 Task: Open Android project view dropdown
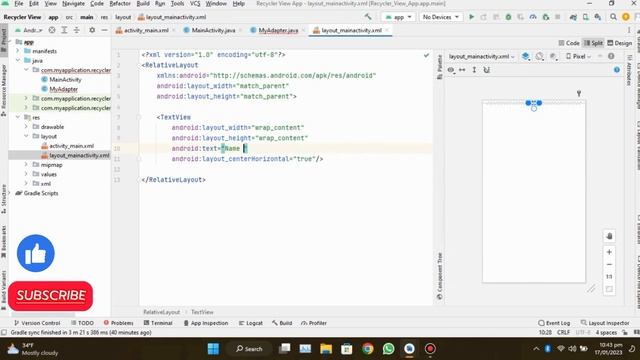29,30
